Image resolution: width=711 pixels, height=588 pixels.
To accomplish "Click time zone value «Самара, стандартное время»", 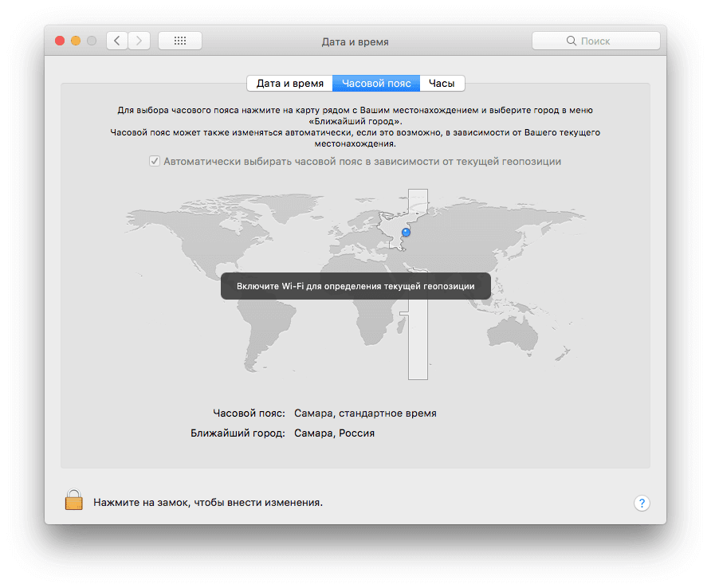I will tap(365, 414).
